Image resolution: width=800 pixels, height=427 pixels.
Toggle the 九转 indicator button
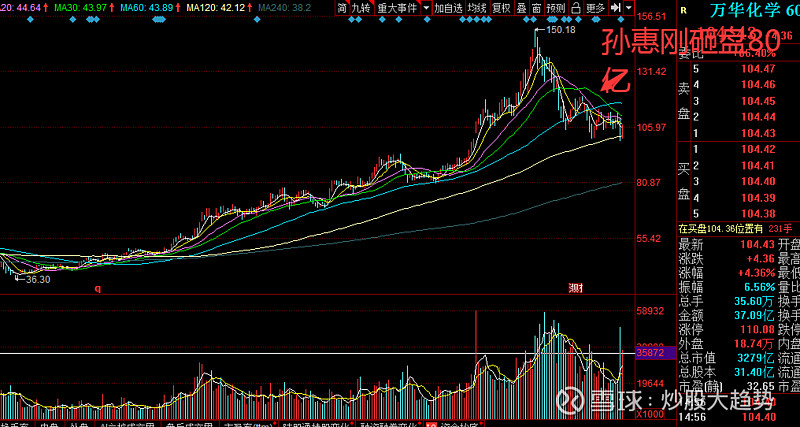[362, 8]
